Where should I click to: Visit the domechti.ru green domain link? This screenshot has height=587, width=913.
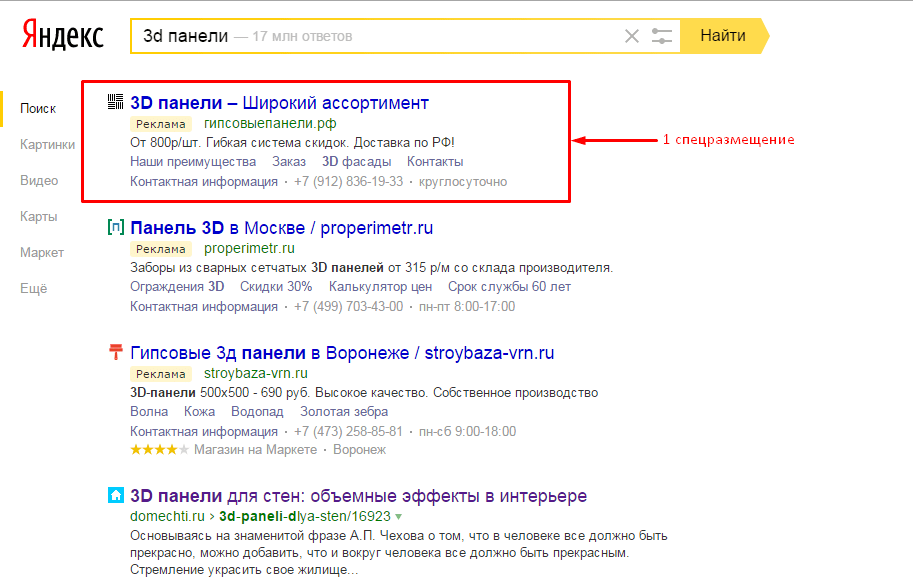pyautogui.click(x=167, y=516)
